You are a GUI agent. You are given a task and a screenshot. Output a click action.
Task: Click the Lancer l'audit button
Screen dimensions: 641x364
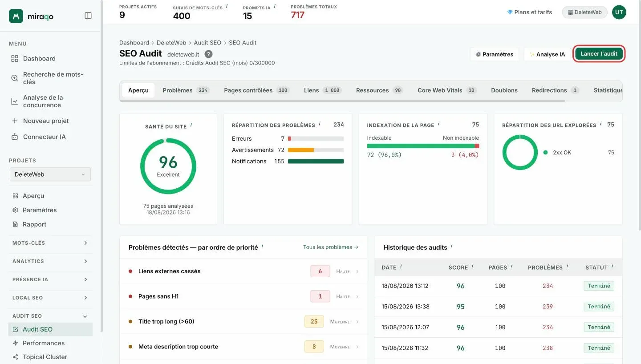pos(599,54)
